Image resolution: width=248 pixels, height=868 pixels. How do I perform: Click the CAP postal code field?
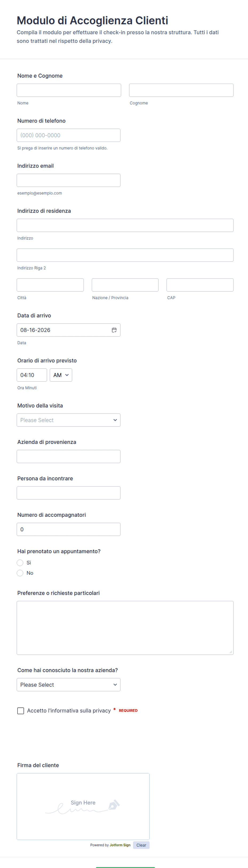pos(200,285)
